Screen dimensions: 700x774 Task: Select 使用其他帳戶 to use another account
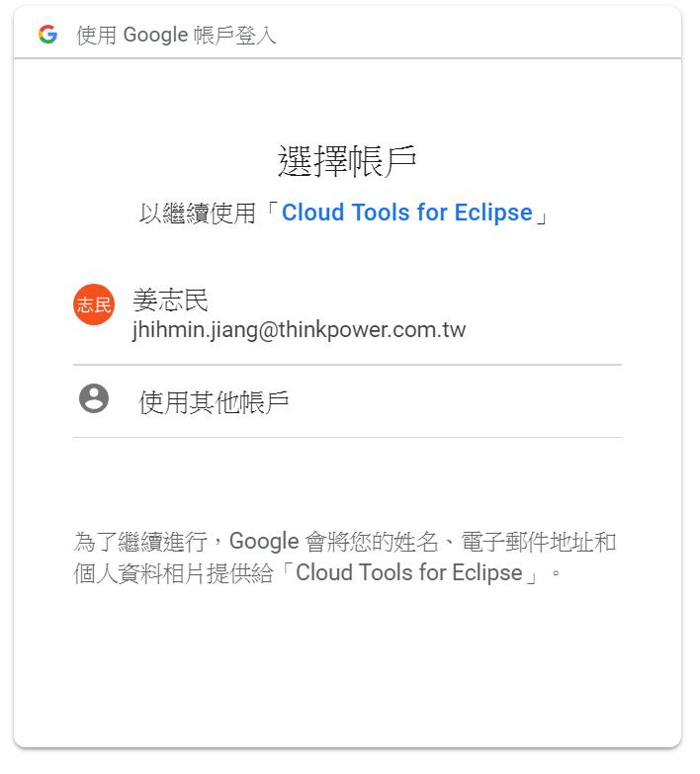tap(214, 402)
